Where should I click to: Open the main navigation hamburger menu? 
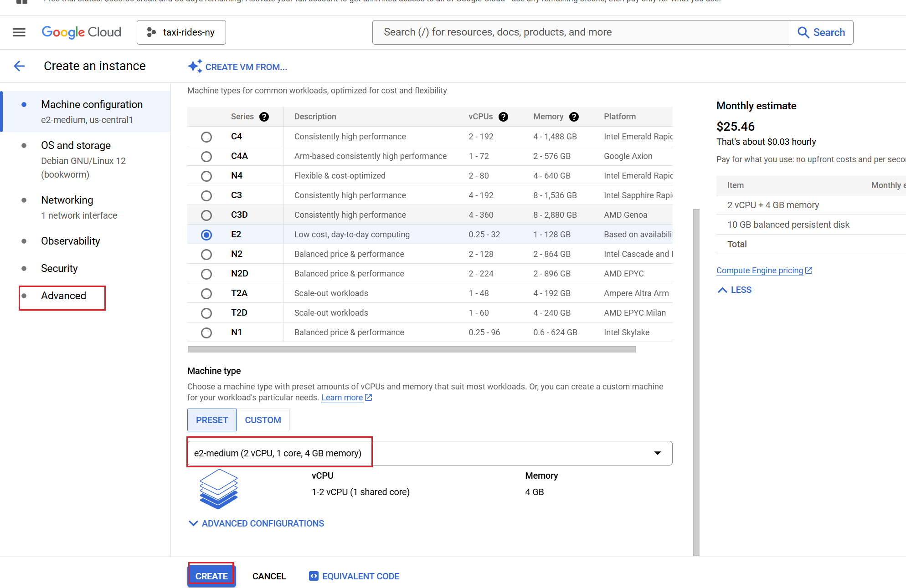19,32
